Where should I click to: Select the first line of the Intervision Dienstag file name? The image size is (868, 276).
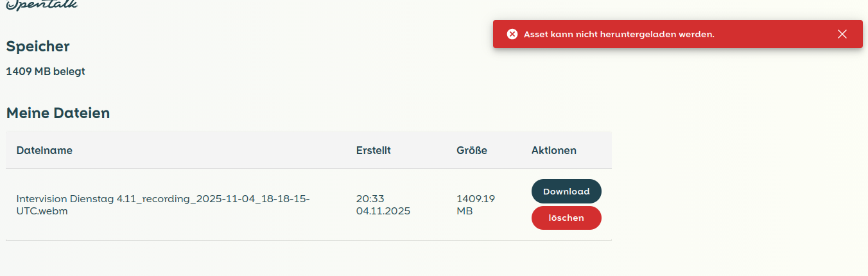tap(162, 199)
